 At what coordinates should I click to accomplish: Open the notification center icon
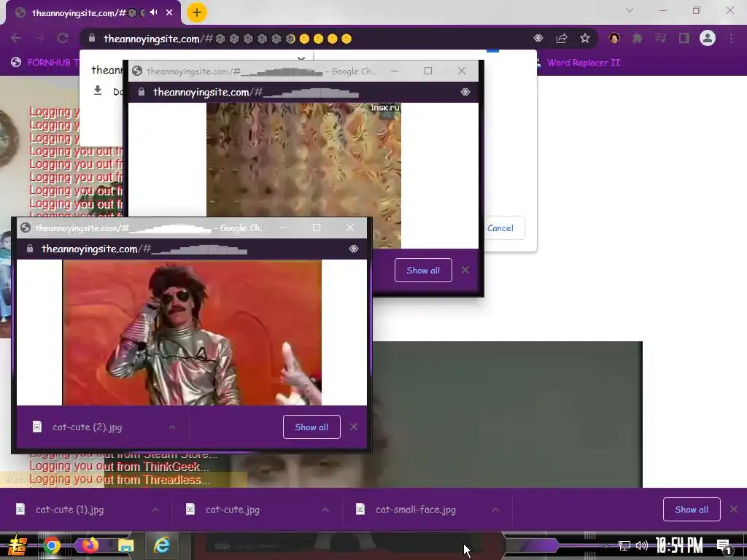[x=724, y=546]
